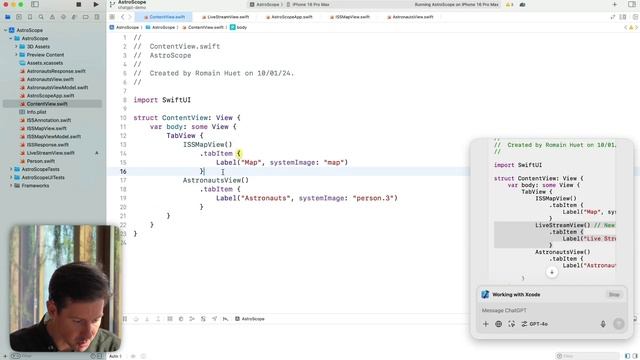Toggle the navigator sidebar in Xcode toolbar
The image size is (640, 360).
tap(35, 4)
